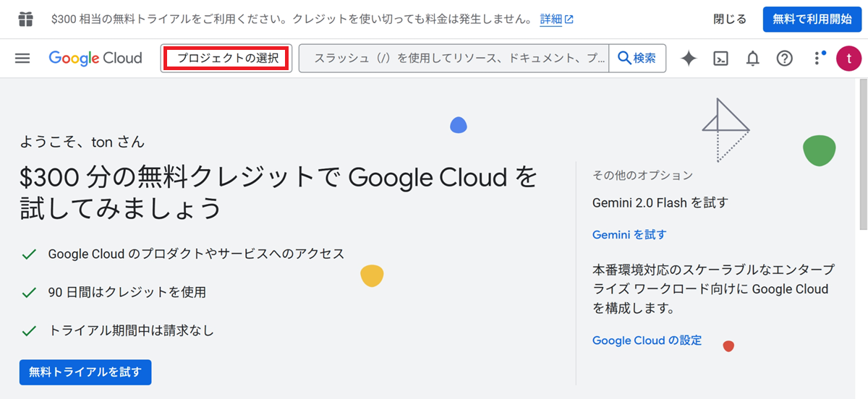
Task: Open the Gemini を試す link
Action: point(629,234)
